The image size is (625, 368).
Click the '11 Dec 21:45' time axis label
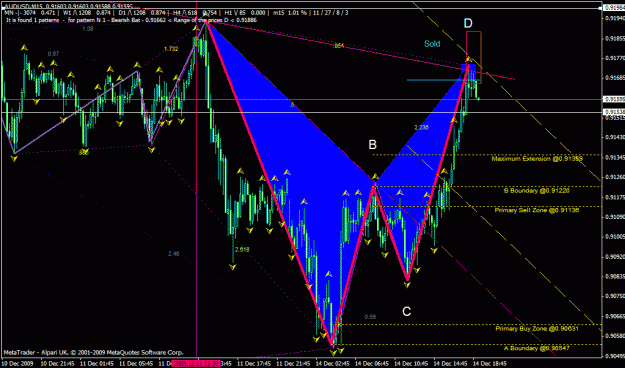pyautogui.click(x=293, y=364)
